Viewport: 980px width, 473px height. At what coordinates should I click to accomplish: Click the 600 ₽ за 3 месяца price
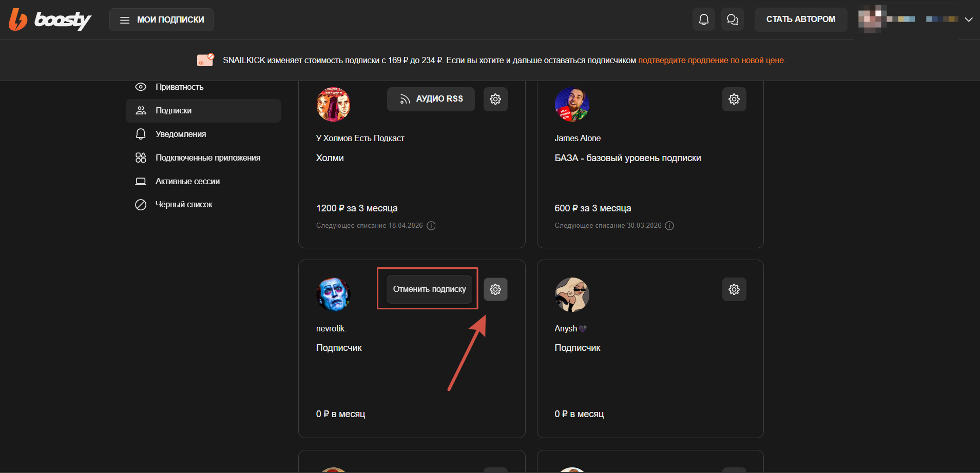(x=593, y=208)
